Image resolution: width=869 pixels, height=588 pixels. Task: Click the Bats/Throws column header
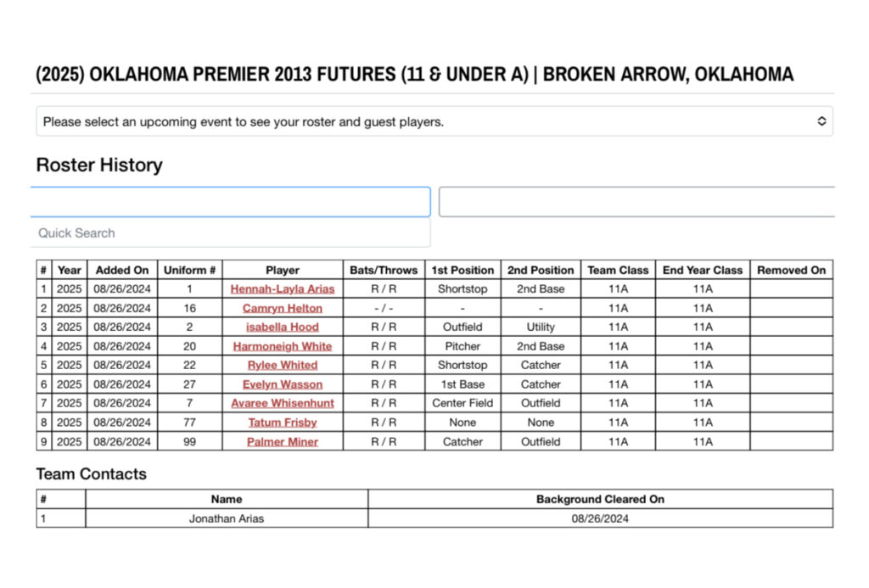click(x=384, y=270)
